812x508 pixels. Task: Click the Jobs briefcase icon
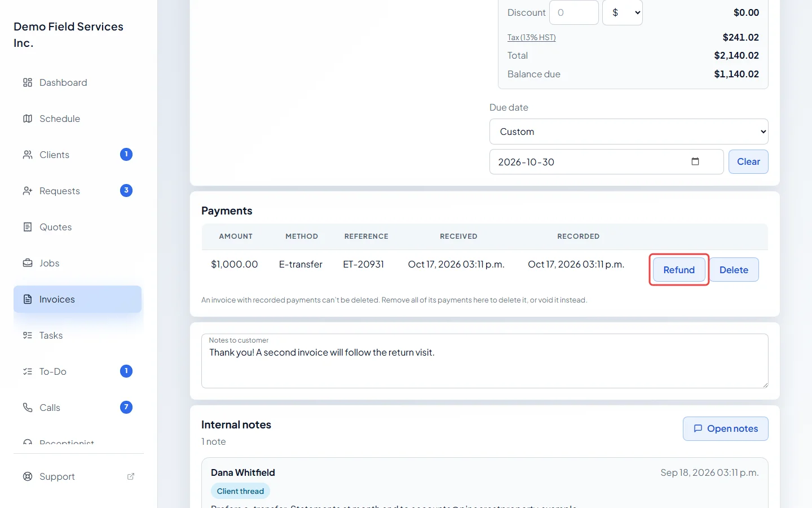click(28, 263)
